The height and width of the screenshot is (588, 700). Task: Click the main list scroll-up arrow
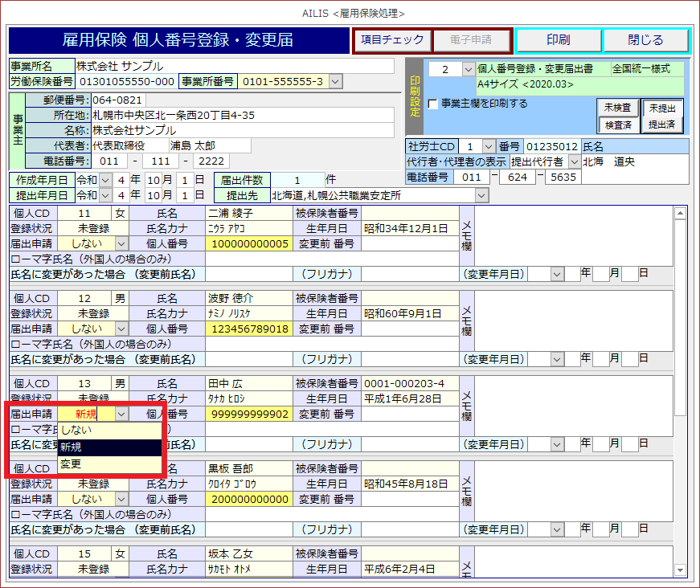pos(680,214)
